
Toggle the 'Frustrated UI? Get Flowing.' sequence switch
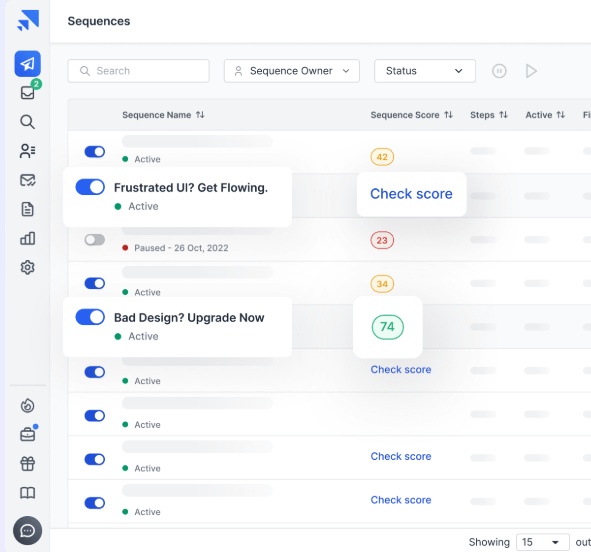pos(90,187)
